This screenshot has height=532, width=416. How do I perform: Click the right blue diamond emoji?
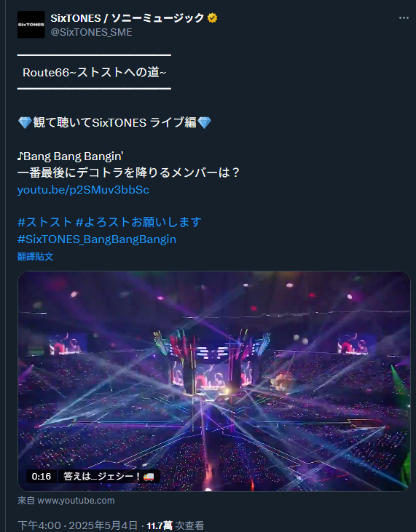(204, 122)
